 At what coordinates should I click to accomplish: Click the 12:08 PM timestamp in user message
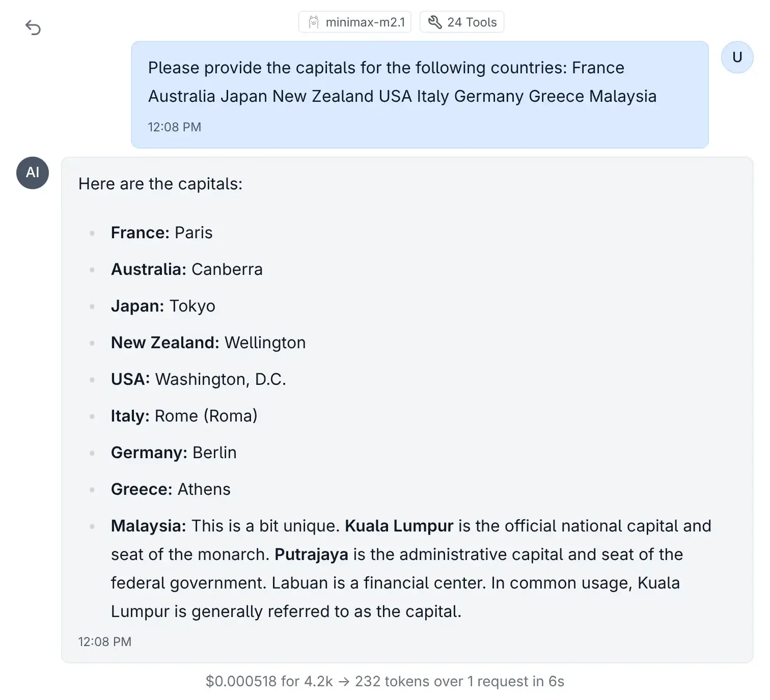pyautogui.click(x=175, y=127)
